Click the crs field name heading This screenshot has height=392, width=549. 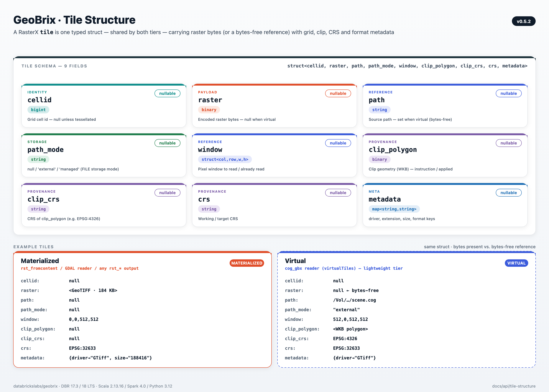pos(204,199)
